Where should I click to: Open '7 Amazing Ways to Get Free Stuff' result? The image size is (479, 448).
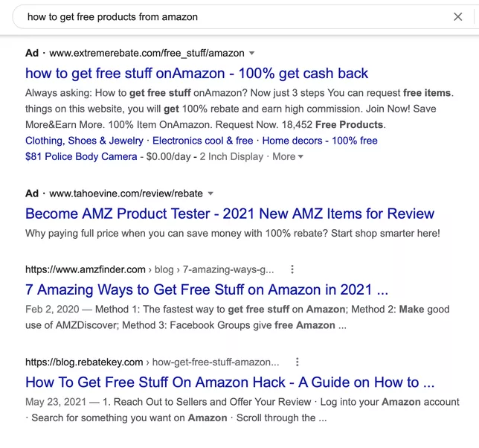[207, 289]
